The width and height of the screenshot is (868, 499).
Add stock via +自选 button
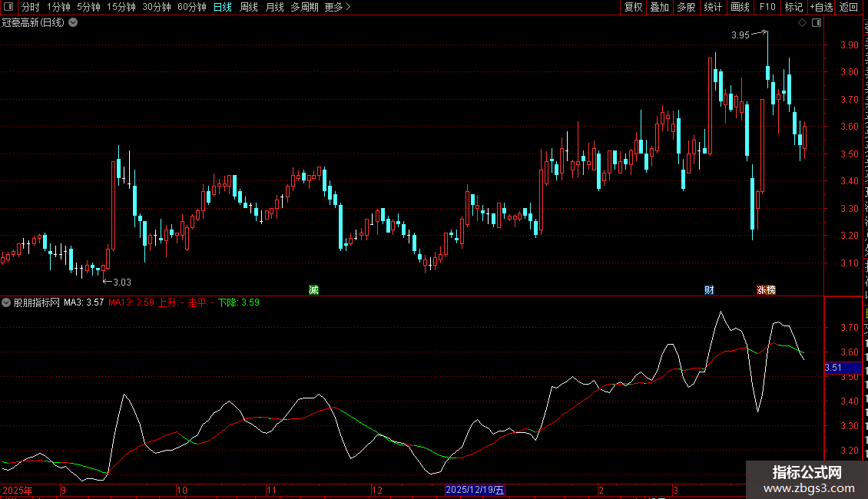coord(821,7)
